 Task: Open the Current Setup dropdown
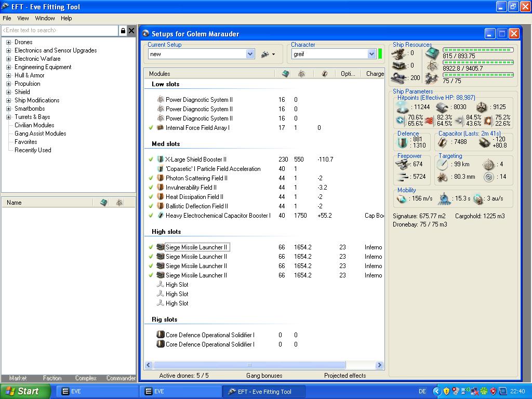(x=250, y=54)
